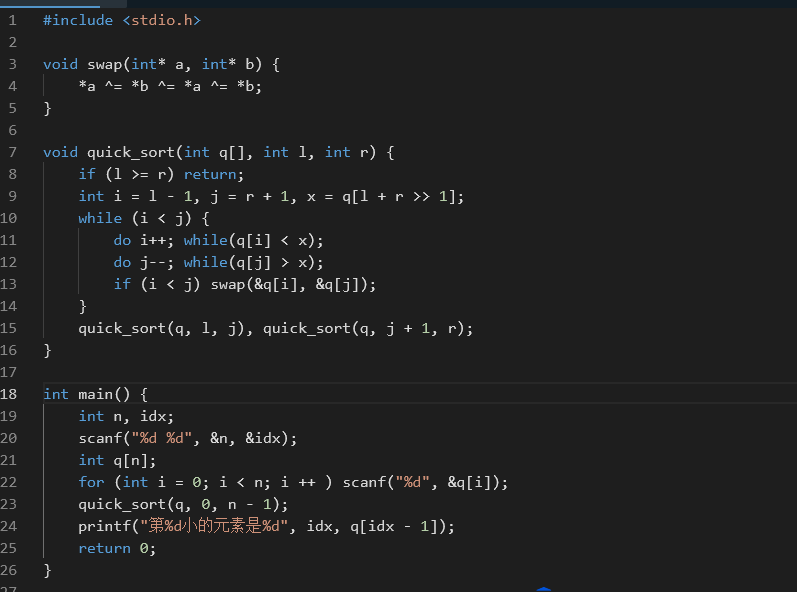Image resolution: width=797 pixels, height=592 pixels.
Task: Click the return 0 statement on line 25
Action: click(117, 548)
